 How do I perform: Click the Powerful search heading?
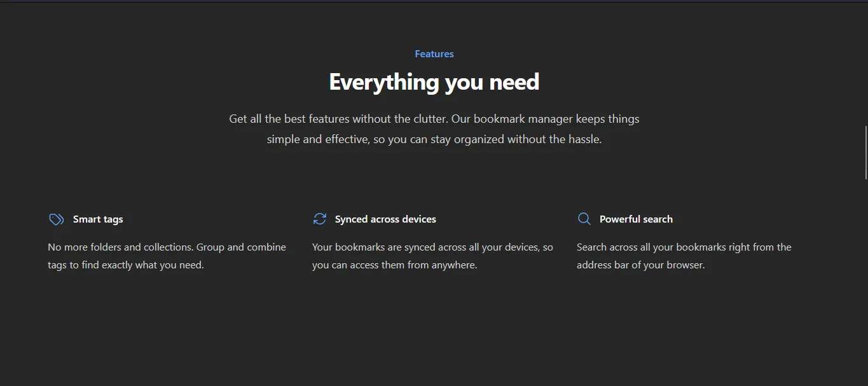pos(636,219)
